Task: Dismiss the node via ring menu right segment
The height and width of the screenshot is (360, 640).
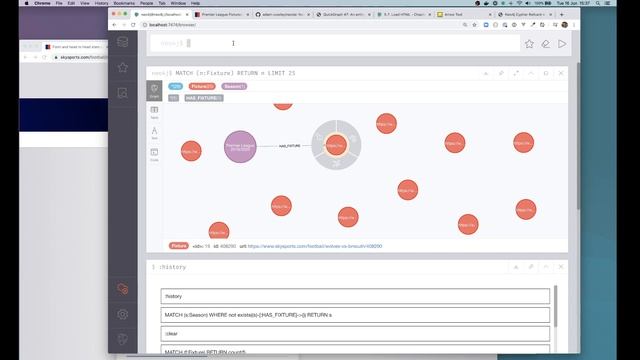Action: point(353,139)
